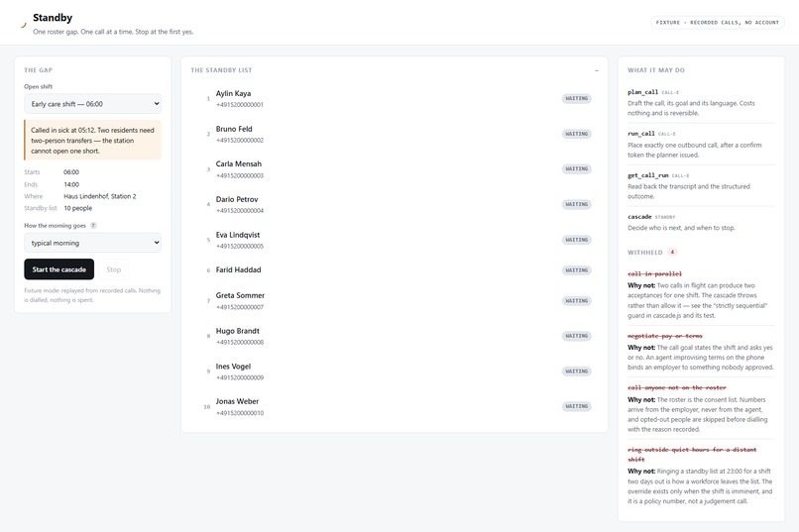799x532 pixels.
Task: Select the Bruno Feld row name
Action: point(234,129)
